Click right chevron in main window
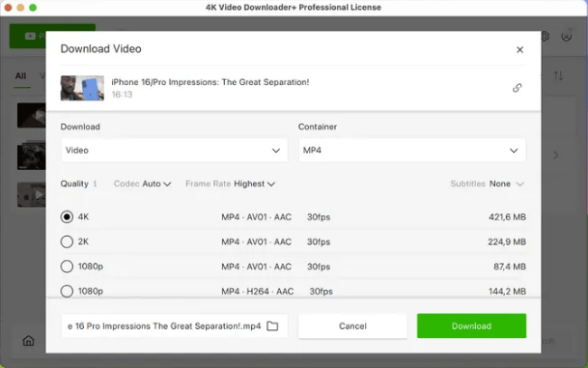 (556, 155)
